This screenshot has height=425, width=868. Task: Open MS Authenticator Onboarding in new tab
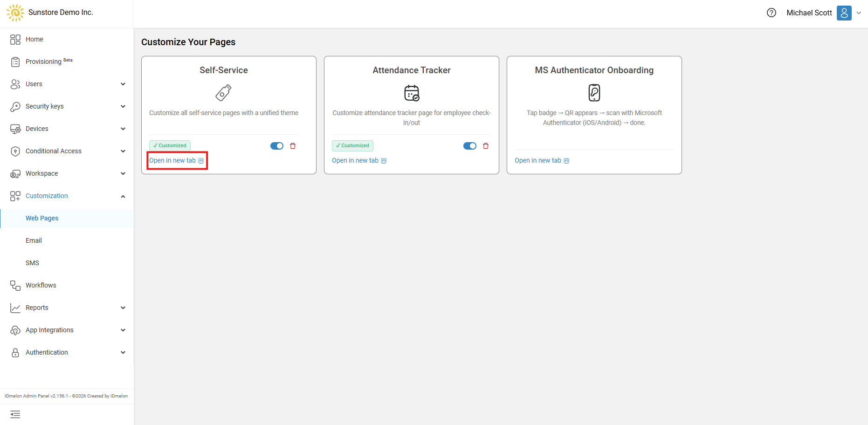pos(542,160)
